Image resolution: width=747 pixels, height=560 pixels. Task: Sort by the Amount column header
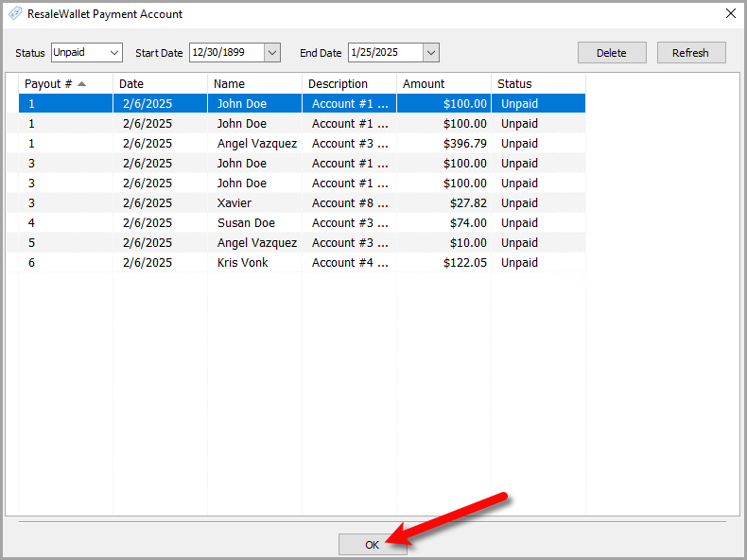click(444, 84)
